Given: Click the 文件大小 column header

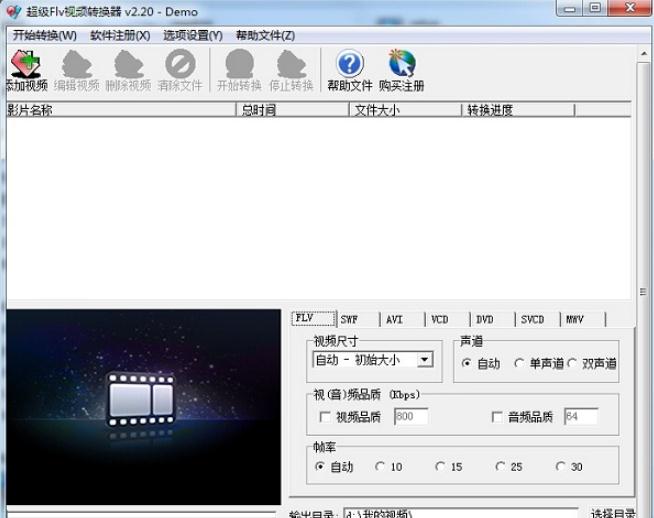Looking at the screenshot, I should tap(405, 110).
